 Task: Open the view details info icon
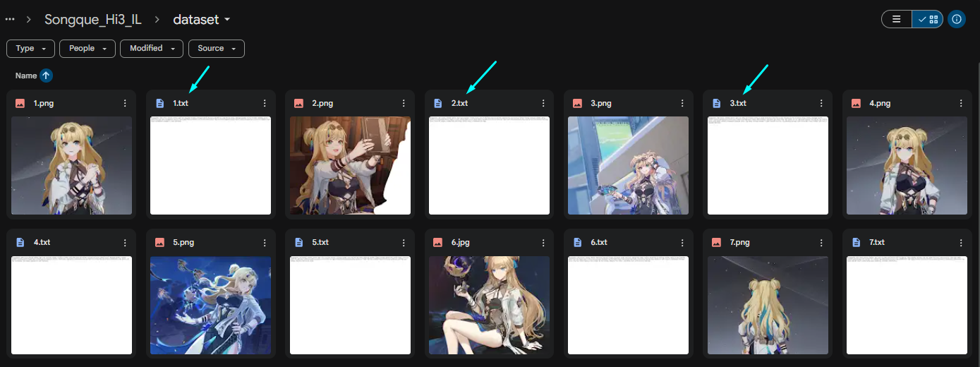click(957, 19)
